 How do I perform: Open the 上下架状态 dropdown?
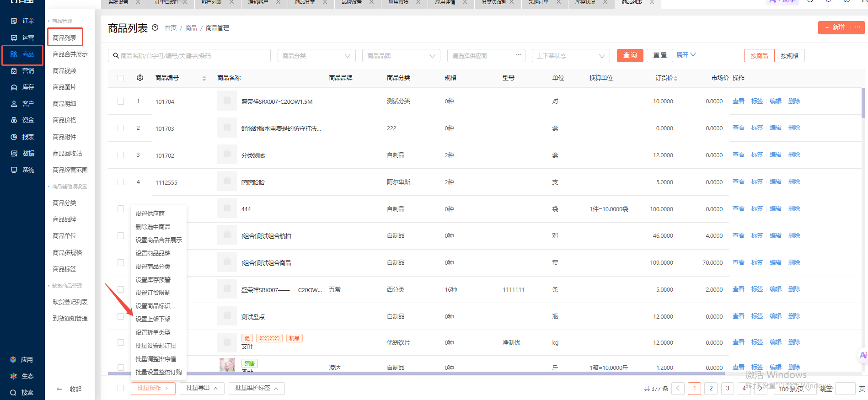(x=571, y=56)
